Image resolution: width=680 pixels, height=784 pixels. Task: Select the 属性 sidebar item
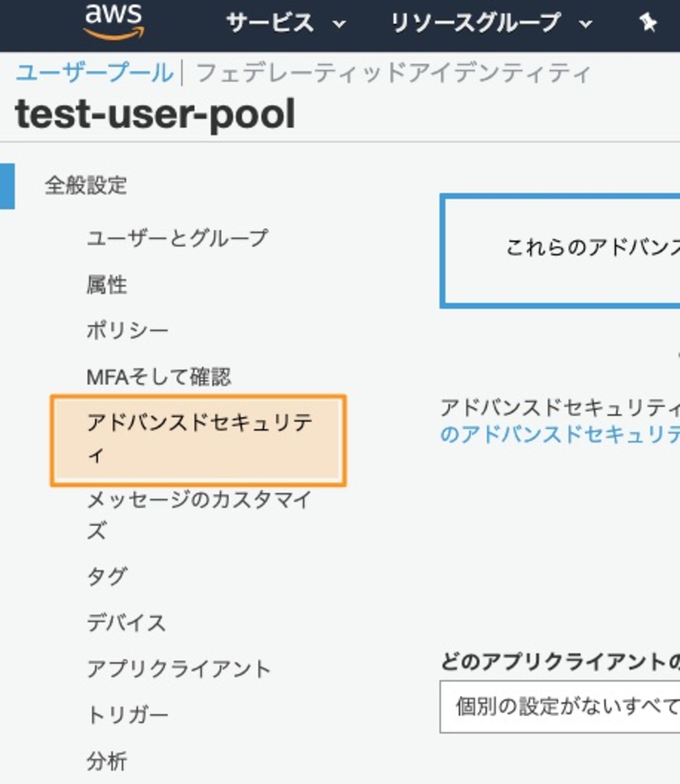[107, 284]
